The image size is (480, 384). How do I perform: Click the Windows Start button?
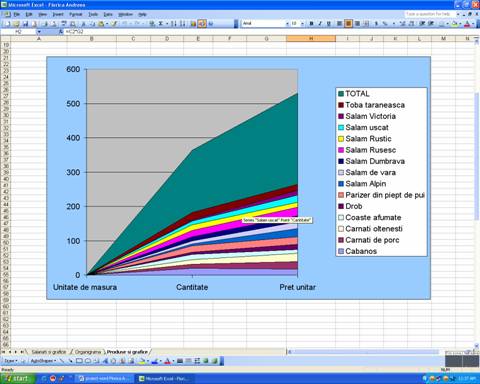17,379
